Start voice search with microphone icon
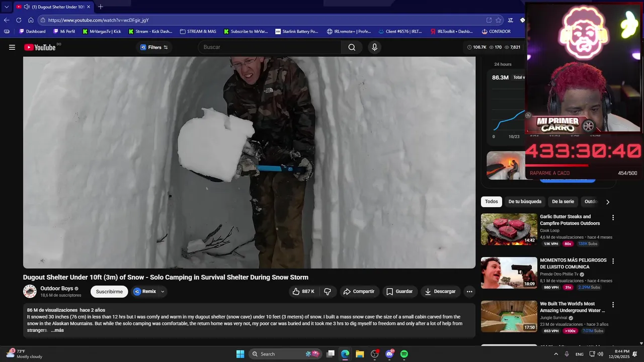This screenshot has height=362, width=644. 374,47
